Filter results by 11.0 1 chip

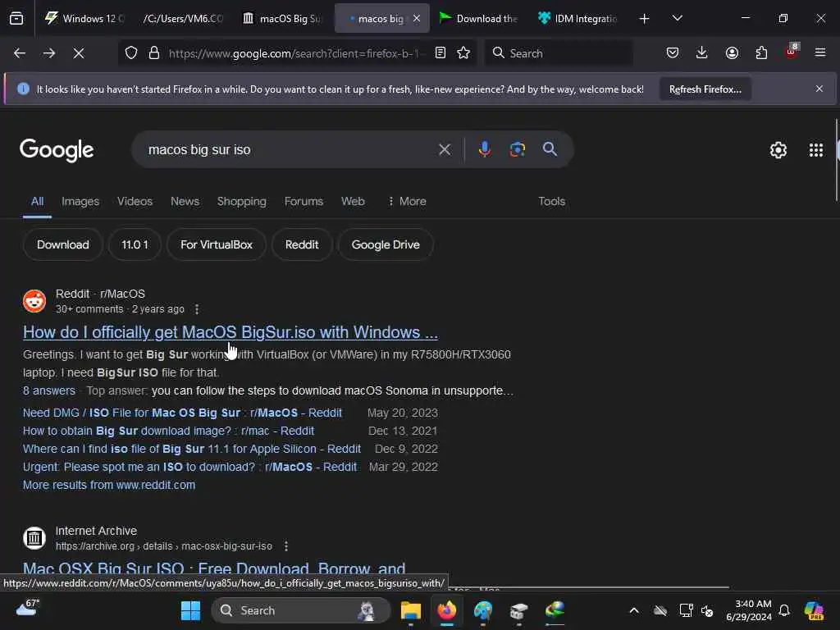[135, 244]
